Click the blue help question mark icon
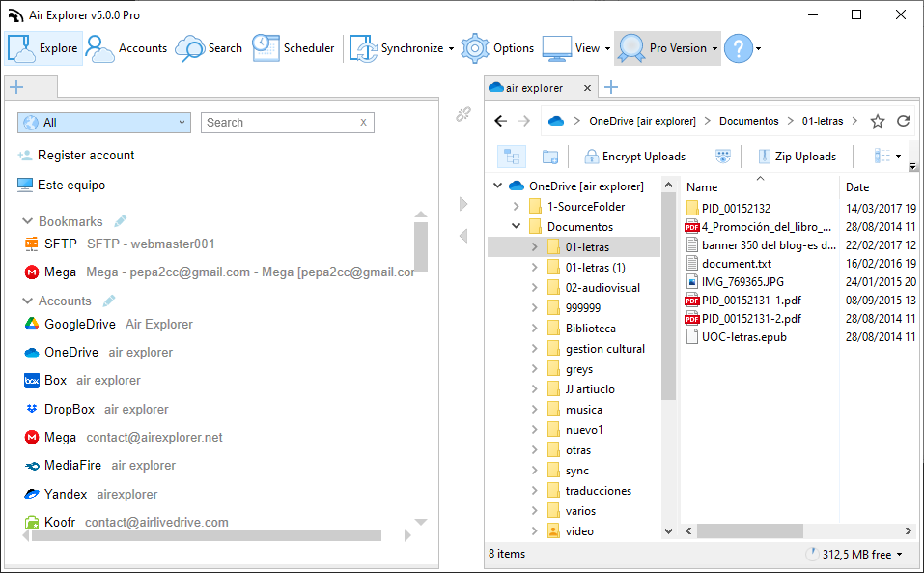Image resolution: width=924 pixels, height=573 pixels. pos(739,48)
